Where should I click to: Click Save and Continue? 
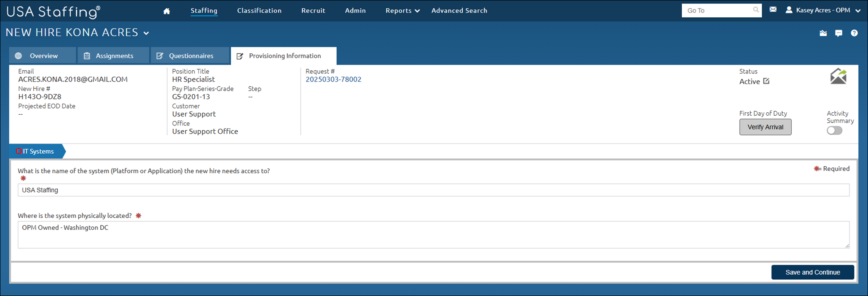click(812, 272)
